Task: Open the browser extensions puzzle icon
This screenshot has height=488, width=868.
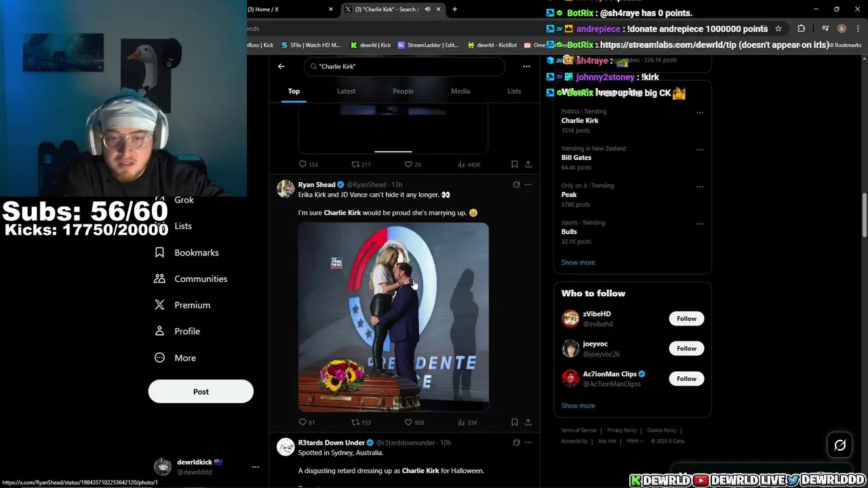Action: click(801, 28)
